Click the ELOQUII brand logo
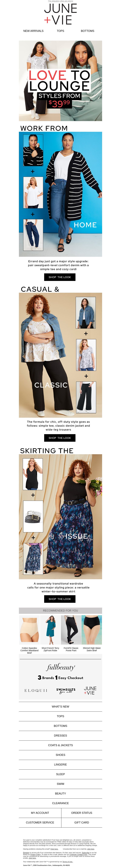The width and height of the screenshot is (121, 868). [x=36, y=690]
